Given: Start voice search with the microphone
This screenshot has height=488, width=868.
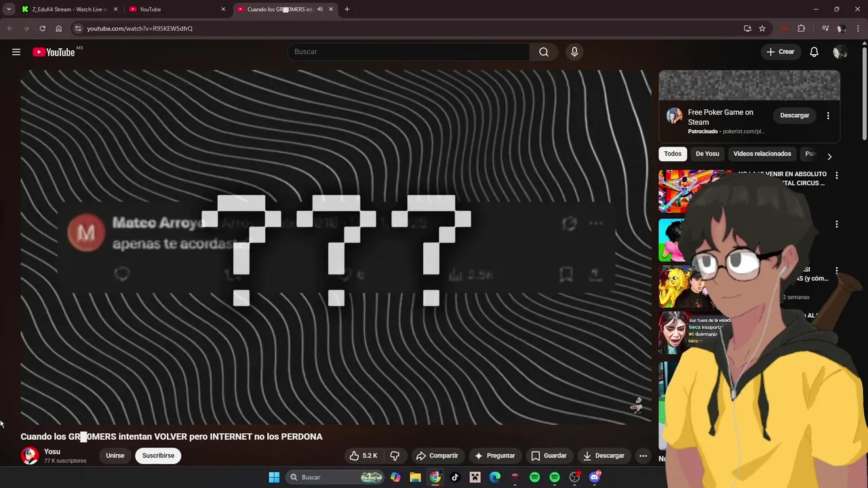Looking at the screenshot, I should click(x=574, y=52).
